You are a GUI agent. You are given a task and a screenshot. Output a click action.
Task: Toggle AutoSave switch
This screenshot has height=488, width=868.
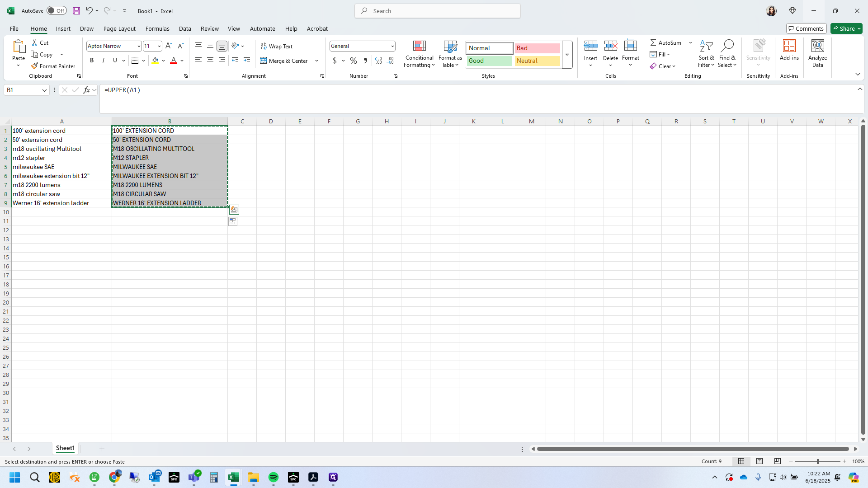(x=57, y=11)
